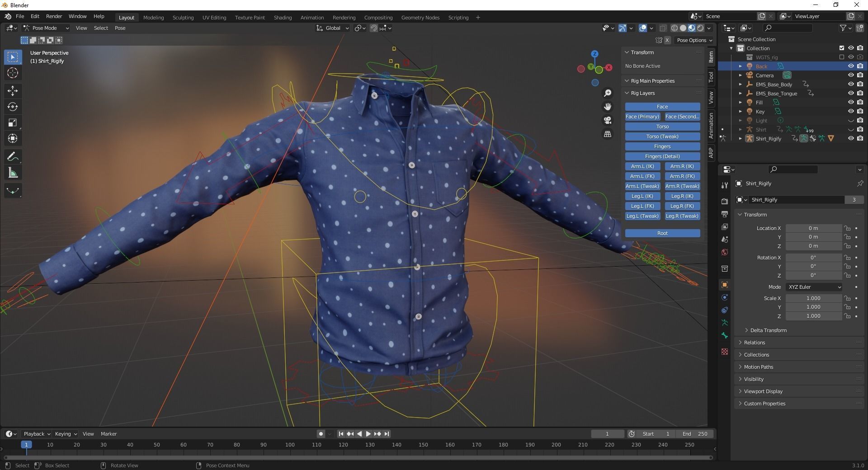The height and width of the screenshot is (470, 868).
Task: Select the Transform tool
Action: tap(13, 138)
